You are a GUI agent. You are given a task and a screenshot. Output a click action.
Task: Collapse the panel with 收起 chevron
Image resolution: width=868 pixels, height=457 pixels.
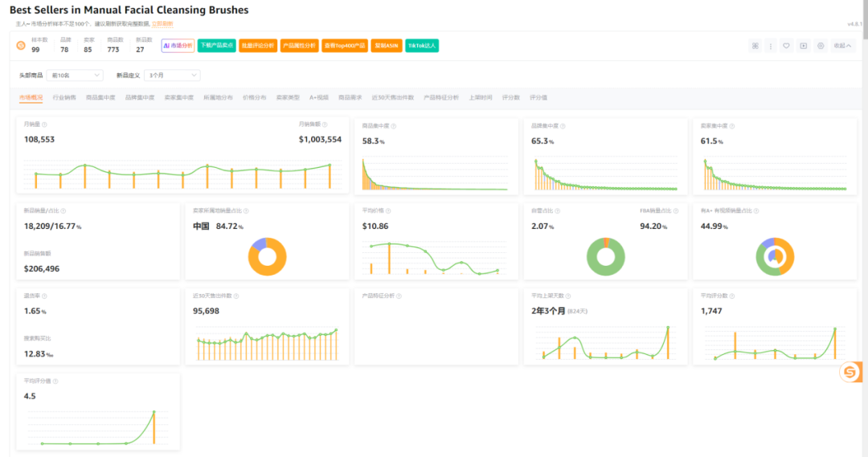pos(842,46)
